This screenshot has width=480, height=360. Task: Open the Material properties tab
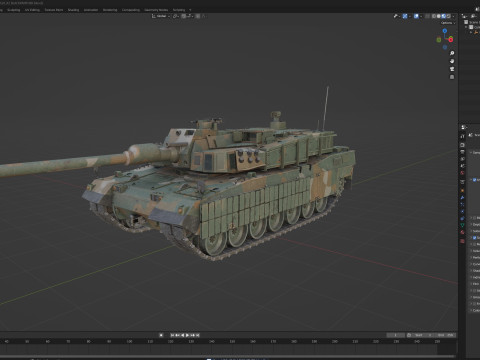[462, 232]
